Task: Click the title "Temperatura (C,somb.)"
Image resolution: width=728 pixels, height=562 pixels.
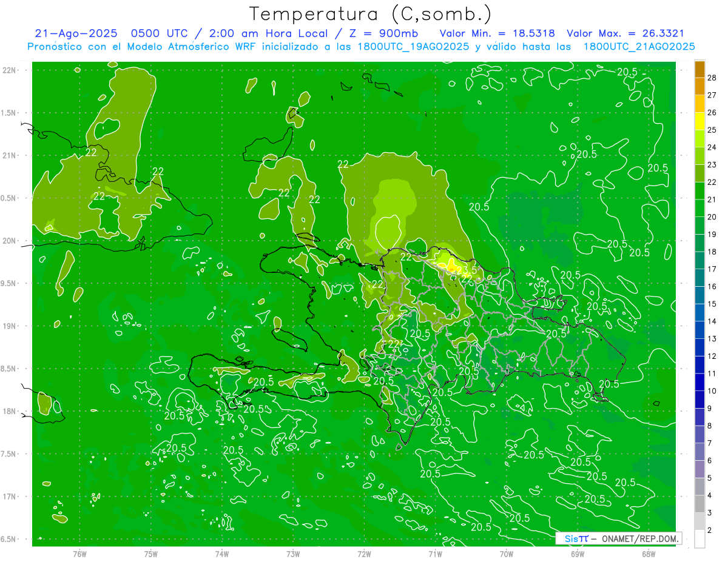Action: click(x=371, y=14)
